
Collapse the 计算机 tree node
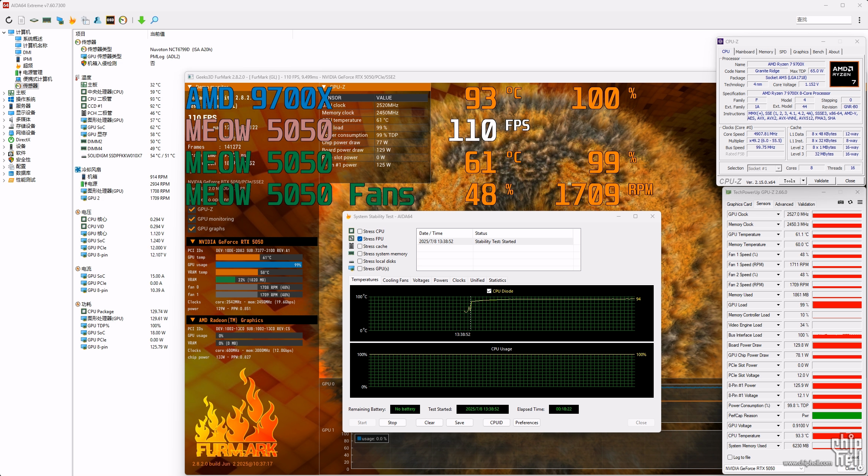(4, 32)
